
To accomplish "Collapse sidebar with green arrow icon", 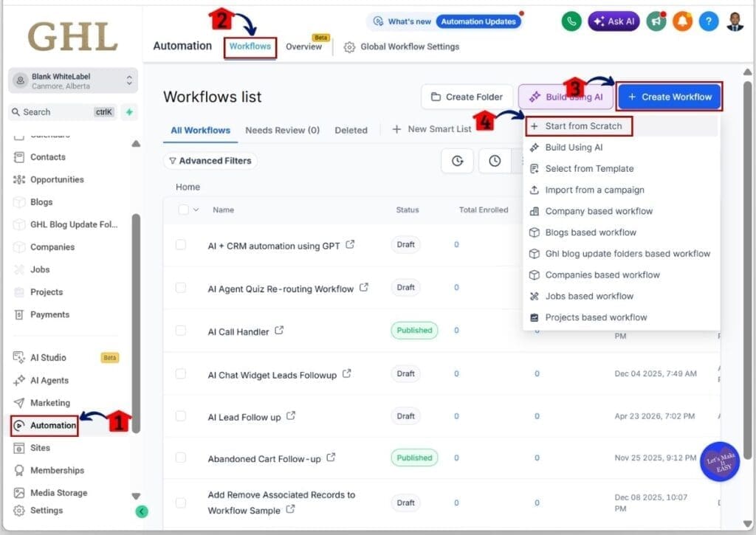I will click(142, 511).
